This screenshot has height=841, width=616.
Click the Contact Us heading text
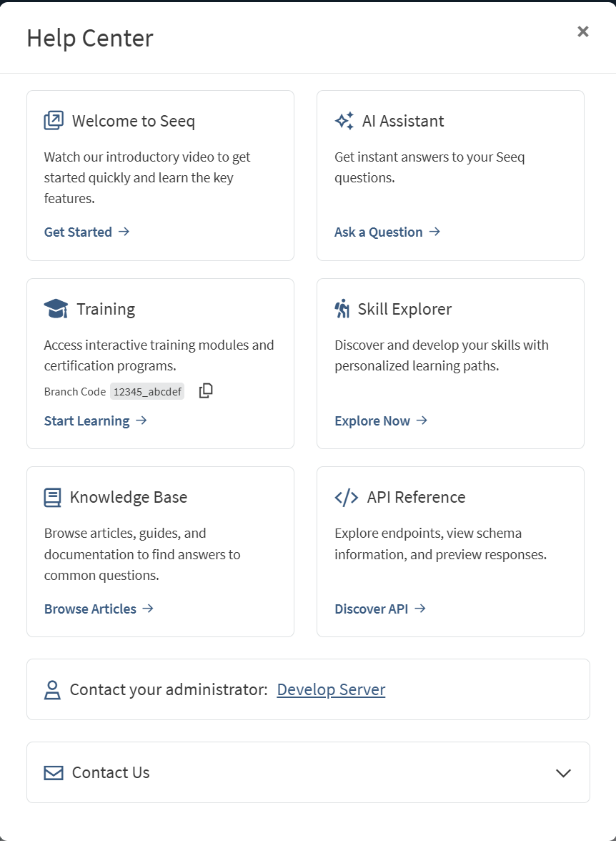[x=111, y=773]
